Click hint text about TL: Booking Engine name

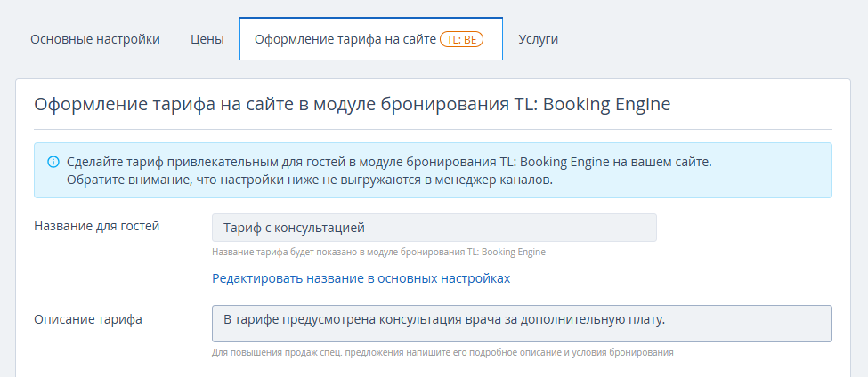(378, 252)
